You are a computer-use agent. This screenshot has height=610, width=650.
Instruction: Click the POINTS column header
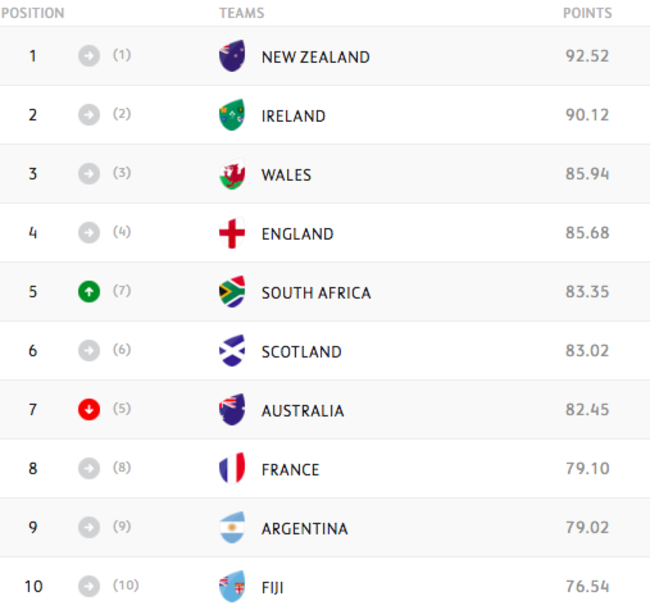pyautogui.click(x=587, y=13)
